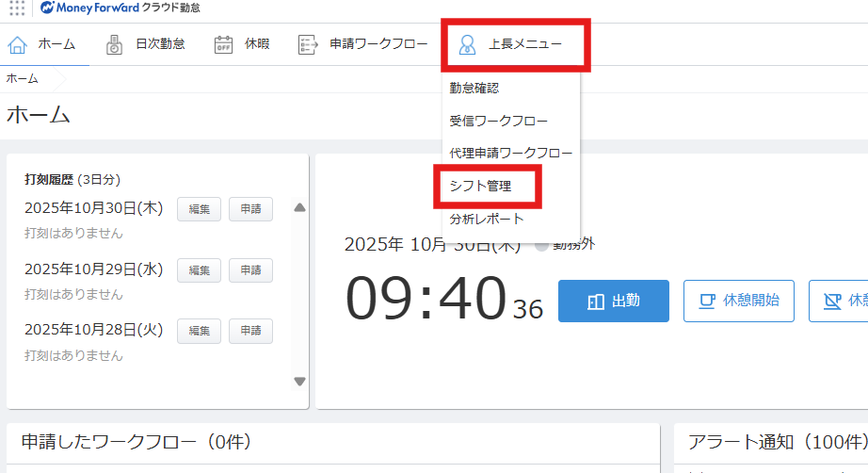Select シフト管理 from the dropdown menu
The image size is (868, 473).
(480, 187)
